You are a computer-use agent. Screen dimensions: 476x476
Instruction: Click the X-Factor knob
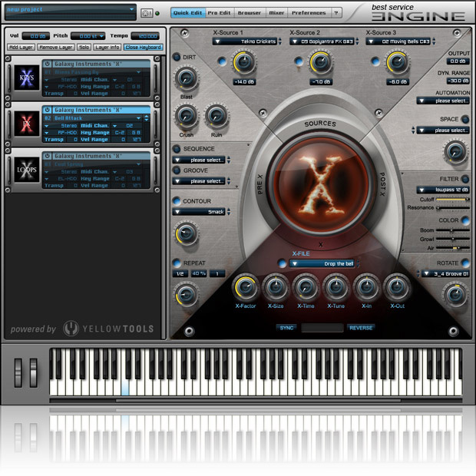pos(244,289)
